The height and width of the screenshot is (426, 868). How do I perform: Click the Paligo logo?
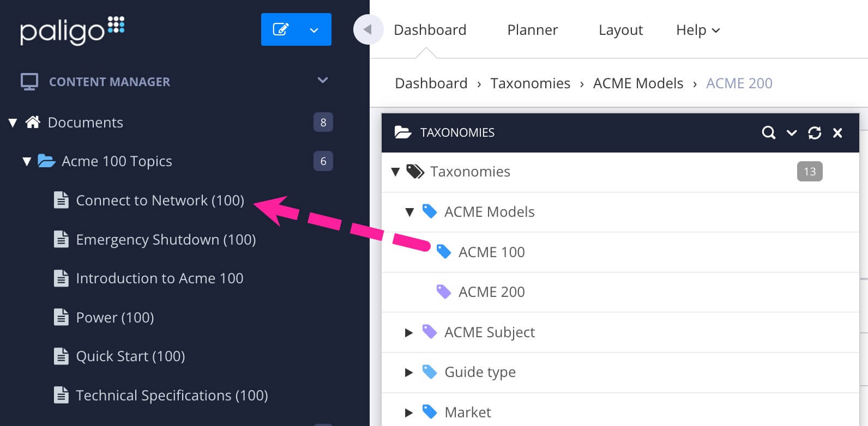(73, 31)
